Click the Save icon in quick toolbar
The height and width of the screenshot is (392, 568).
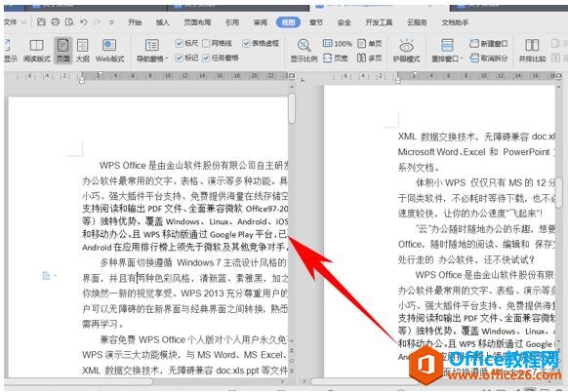pos(41,22)
